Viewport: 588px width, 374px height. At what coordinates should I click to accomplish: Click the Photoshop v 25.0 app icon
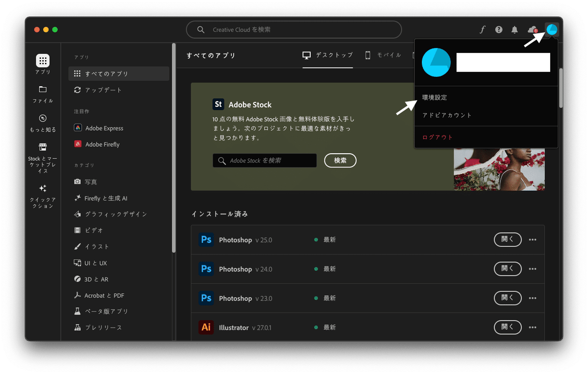pyautogui.click(x=206, y=240)
